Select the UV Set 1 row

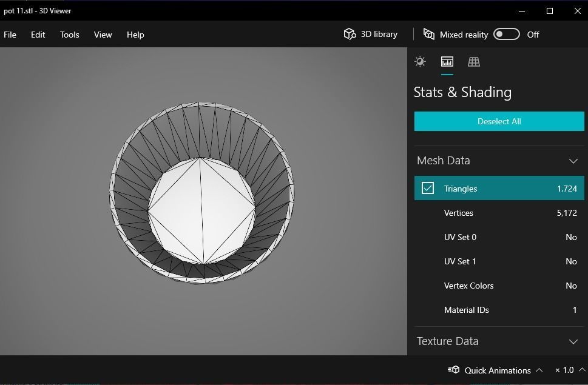pyautogui.click(x=499, y=261)
